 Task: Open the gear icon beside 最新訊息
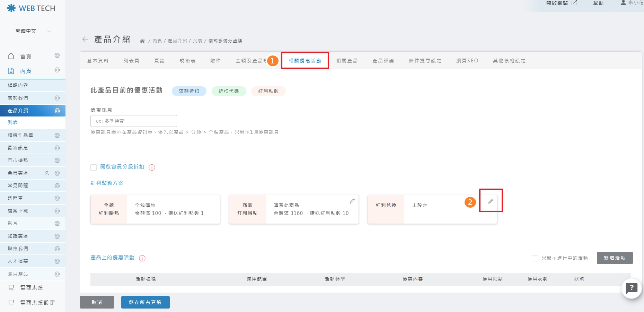coord(57,147)
